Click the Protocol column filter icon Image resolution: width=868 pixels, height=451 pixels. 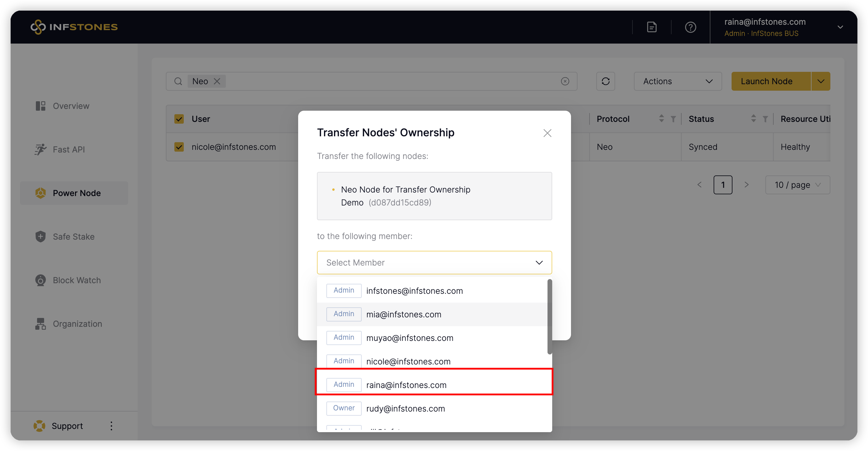tap(673, 119)
